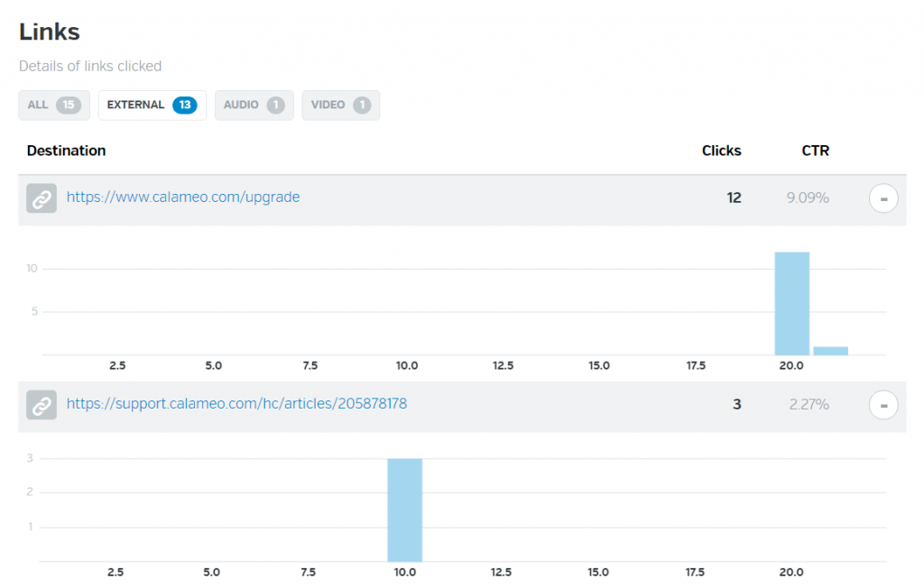Image resolution: width=924 pixels, height=588 pixels.
Task: Click the Links heading
Action: [x=50, y=32]
